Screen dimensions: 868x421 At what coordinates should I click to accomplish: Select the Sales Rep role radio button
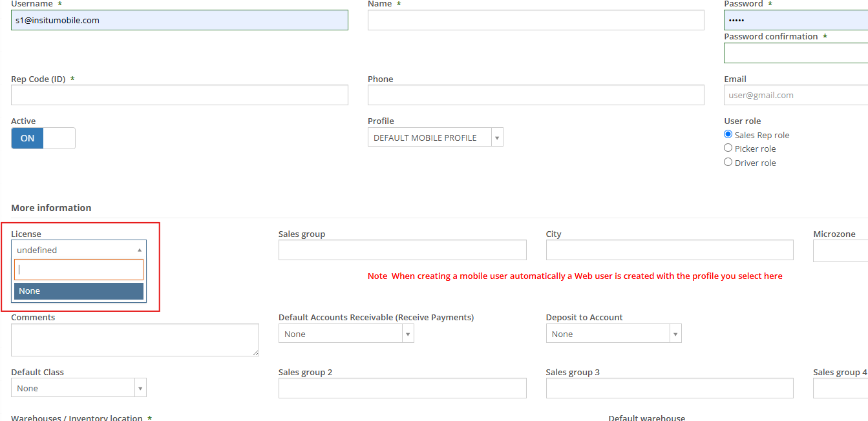coord(728,135)
